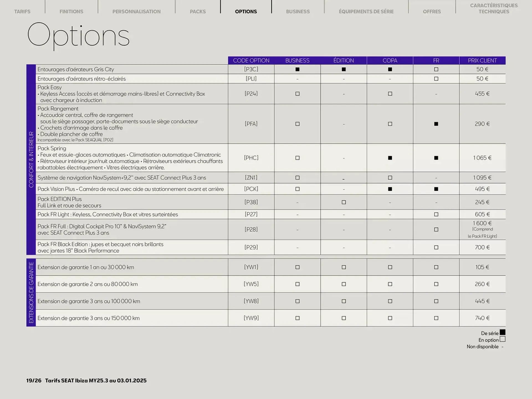
Task: Switch to the FINITIONS tab
Action: 71,11
